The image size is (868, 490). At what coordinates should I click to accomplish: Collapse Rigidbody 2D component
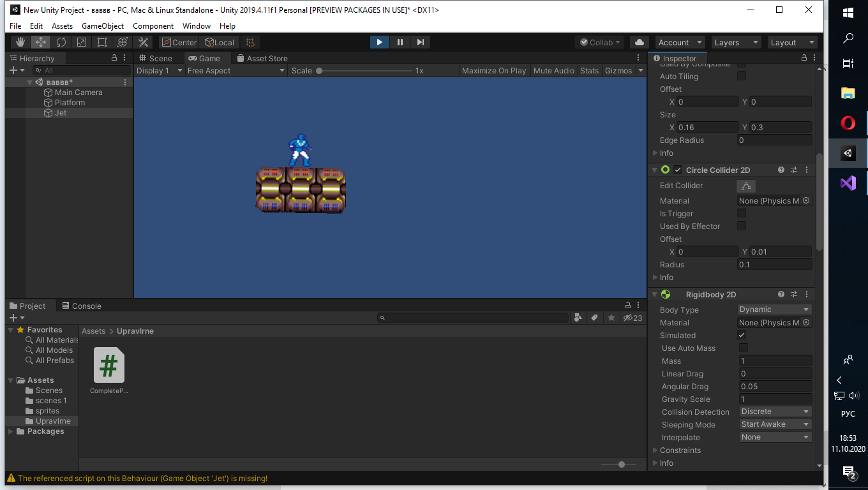(655, 295)
